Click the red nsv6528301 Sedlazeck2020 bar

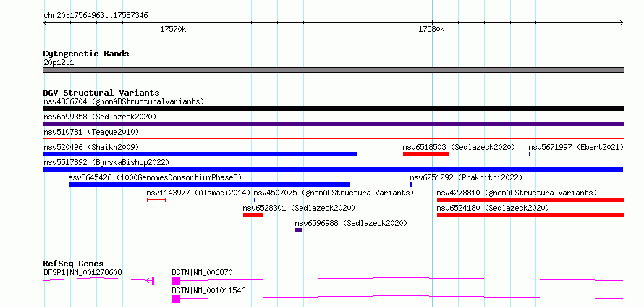[253, 215]
